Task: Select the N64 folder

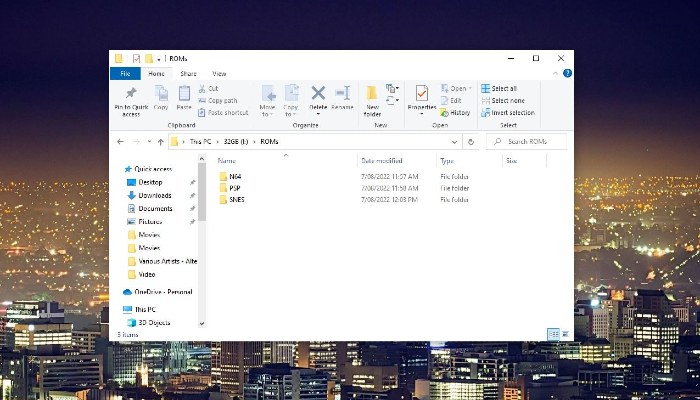Action: coord(230,176)
